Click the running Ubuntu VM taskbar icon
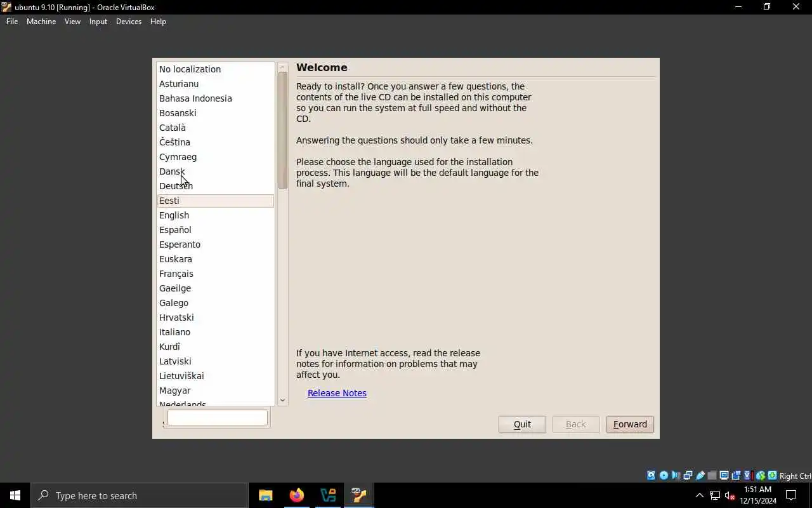This screenshot has width=812, height=508. tap(359, 495)
